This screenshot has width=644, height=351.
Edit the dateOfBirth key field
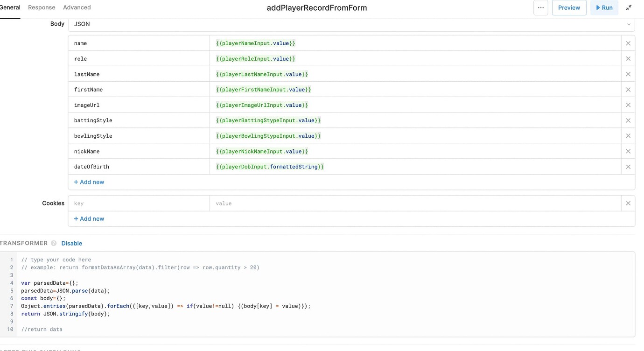(x=139, y=167)
